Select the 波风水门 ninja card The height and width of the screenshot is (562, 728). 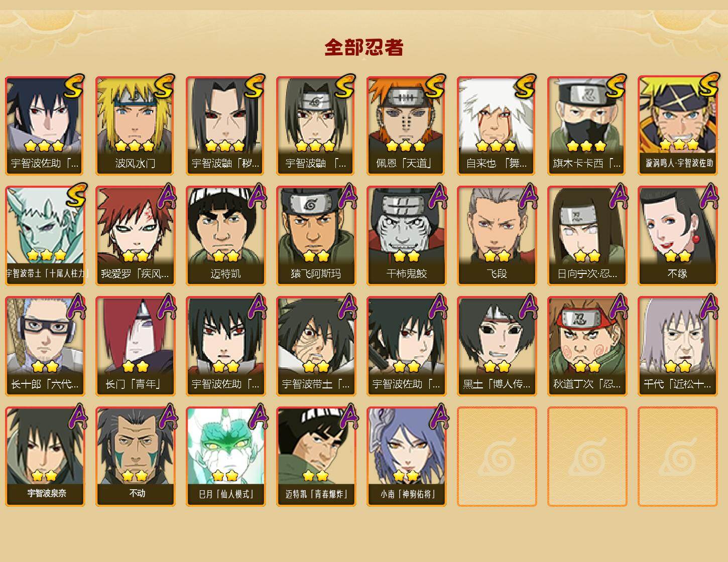pos(135,125)
